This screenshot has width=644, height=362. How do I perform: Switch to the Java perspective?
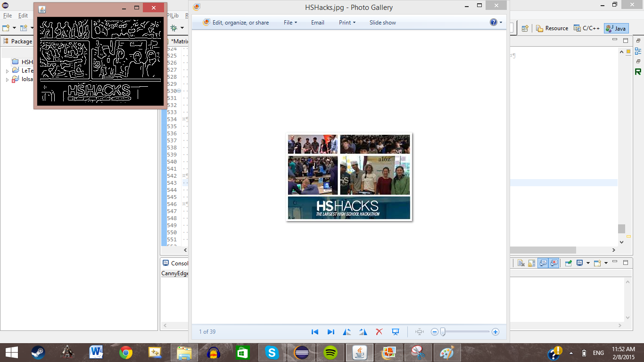[x=616, y=28]
